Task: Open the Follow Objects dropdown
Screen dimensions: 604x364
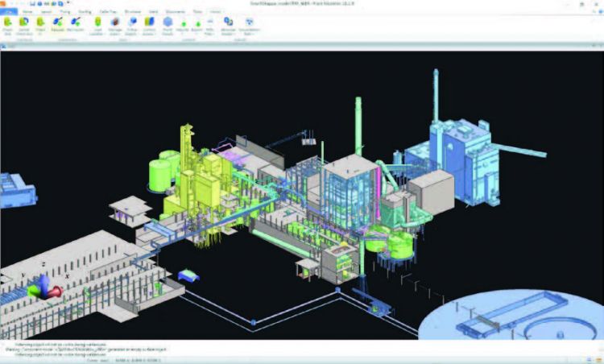Action: tap(132, 26)
